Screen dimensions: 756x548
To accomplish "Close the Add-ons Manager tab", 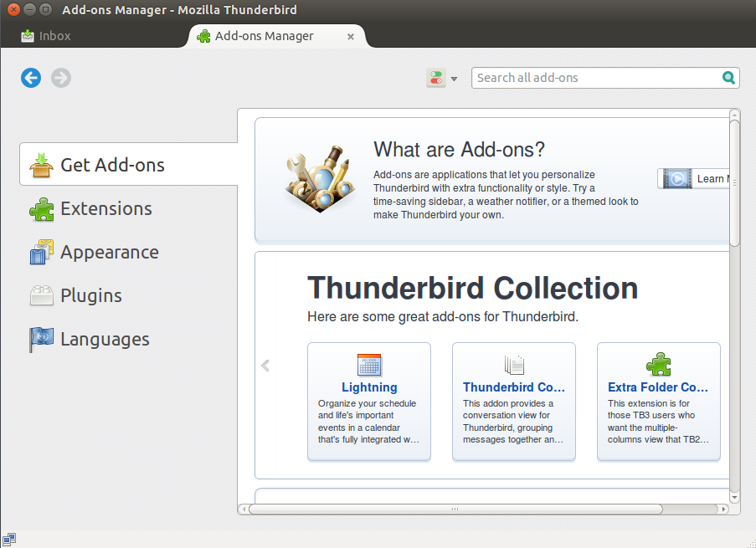I will (351, 37).
